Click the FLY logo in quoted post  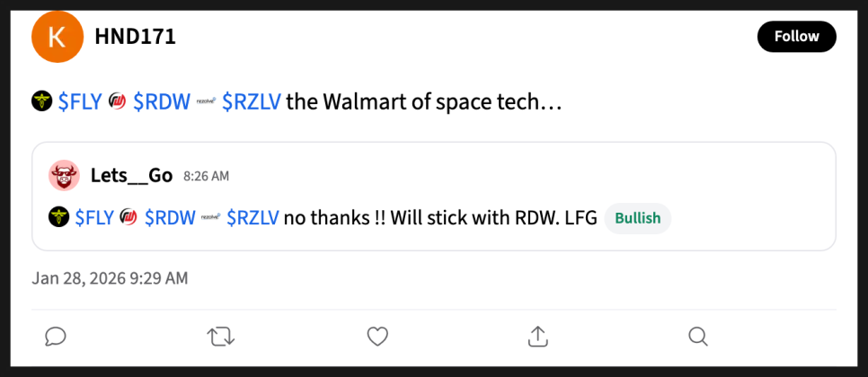58,217
